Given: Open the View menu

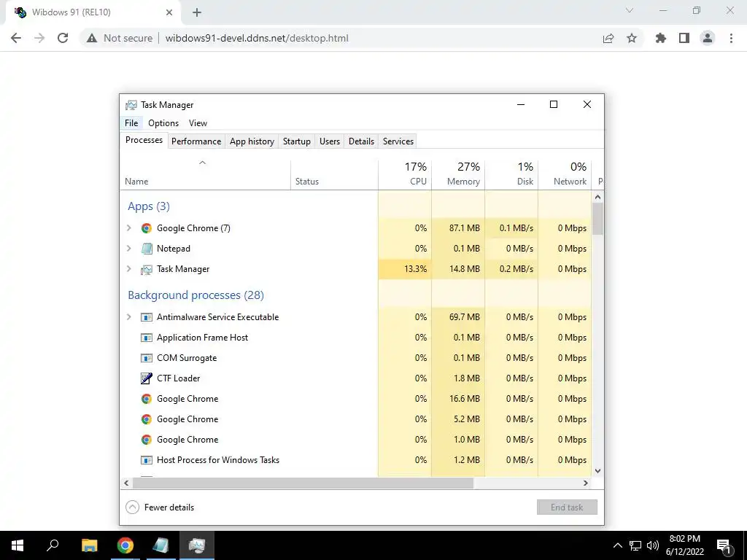Looking at the screenshot, I should 198,123.
